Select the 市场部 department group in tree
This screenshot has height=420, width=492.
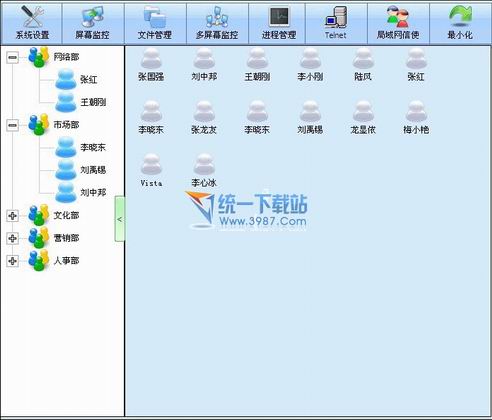point(54,125)
